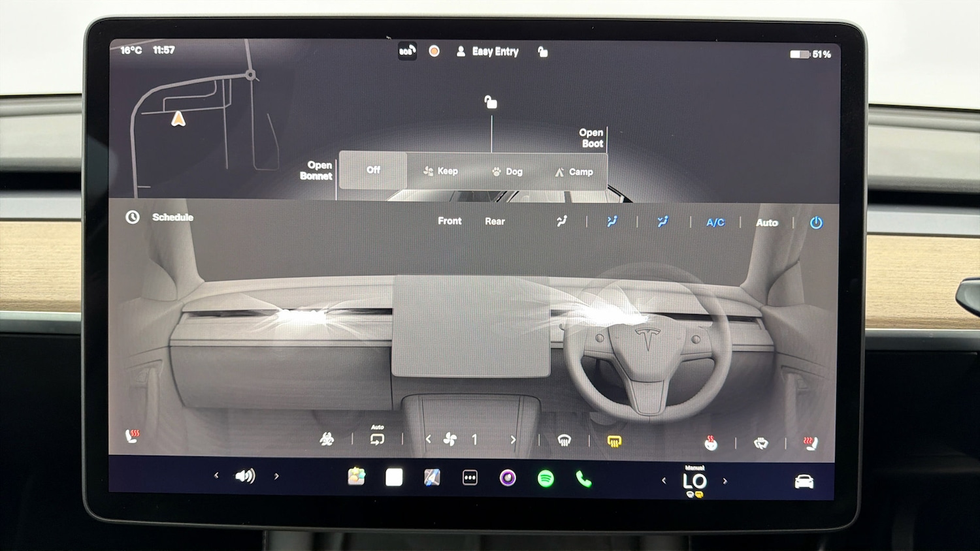This screenshot has height=551, width=980.
Task: Toggle cabin recirculation with Auto mode
Action: [378, 437]
